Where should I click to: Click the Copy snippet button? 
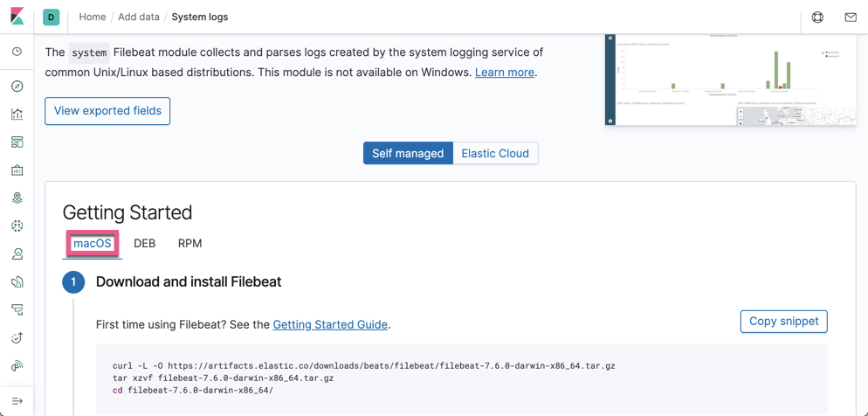(784, 322)
